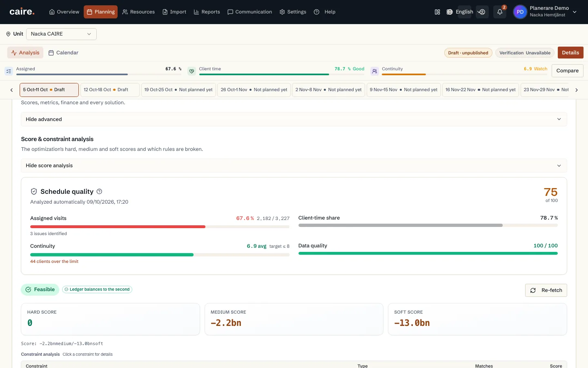Viewport: 588px width, 368px height.
Task: Click the Compare button
Action: tap(568, 71)
